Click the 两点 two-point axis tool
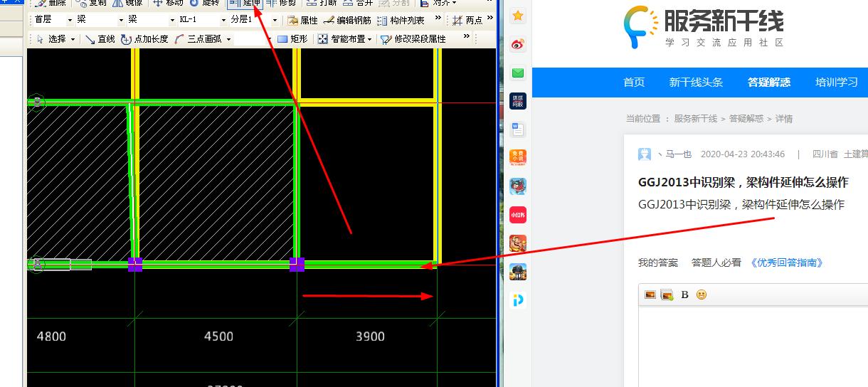This screenshot has width=868, height=387. [x=467, y=21]
